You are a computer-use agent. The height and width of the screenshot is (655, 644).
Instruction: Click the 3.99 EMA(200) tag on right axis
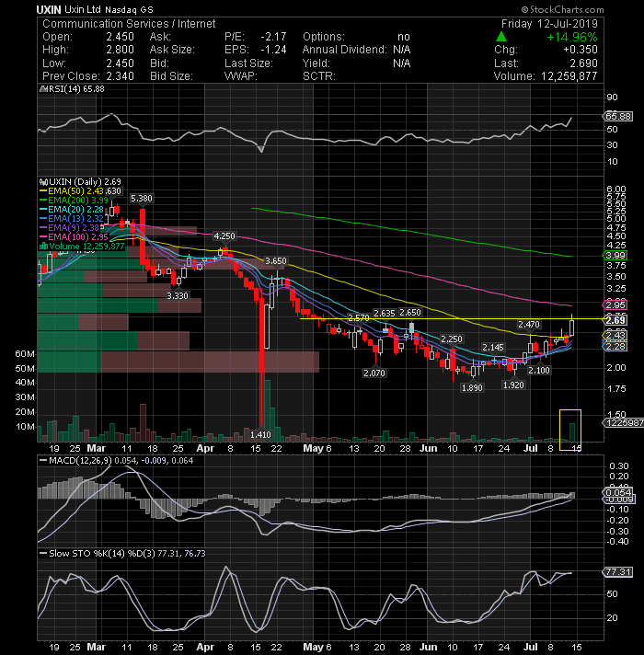(x=615, y=255)
